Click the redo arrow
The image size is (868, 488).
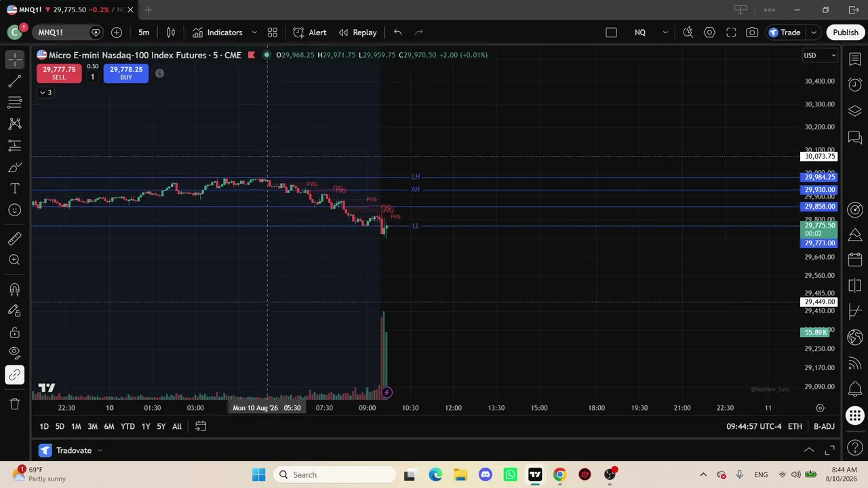coord(419,33)
